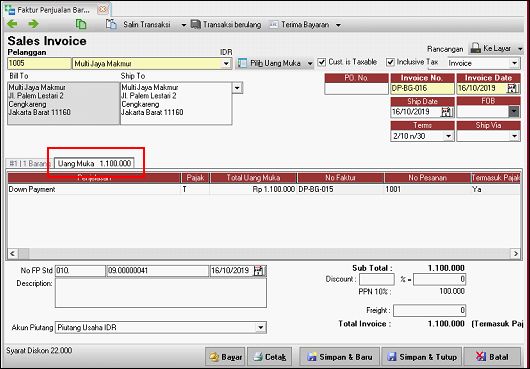This screenshot has width=530, height=369.
Task: Go to next invoice with green forward arrow
Action: click(x=33, y=24)
